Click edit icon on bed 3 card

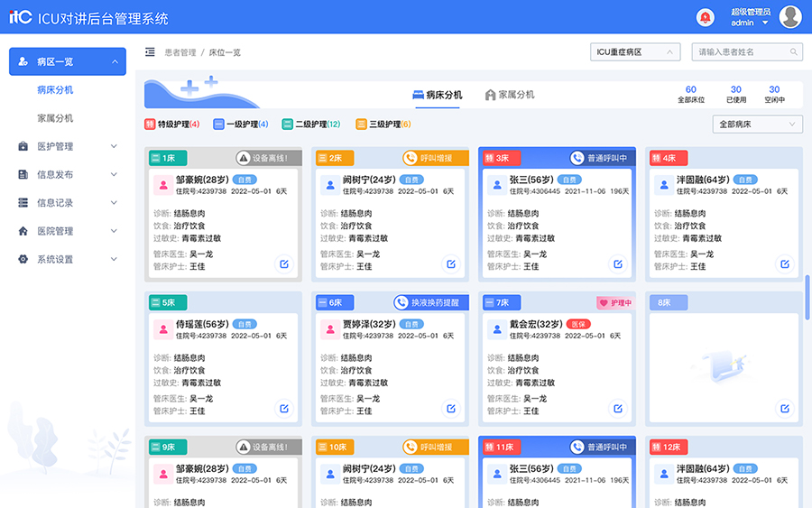pyautogui.click(x=618, y=264)
